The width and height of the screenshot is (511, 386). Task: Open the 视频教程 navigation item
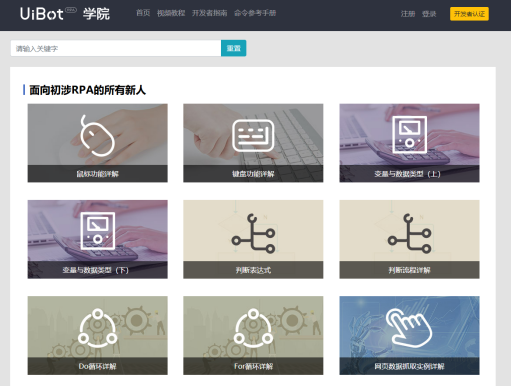click(171, 13)
